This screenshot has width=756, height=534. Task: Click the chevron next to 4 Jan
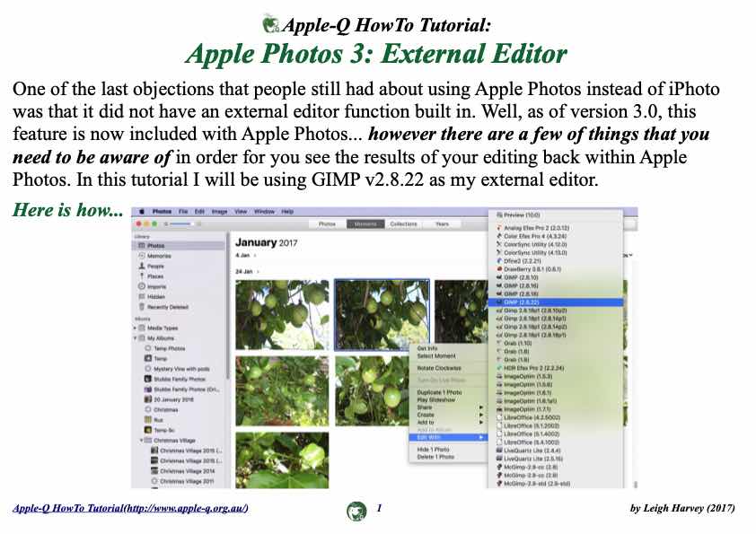pos(255,256)
